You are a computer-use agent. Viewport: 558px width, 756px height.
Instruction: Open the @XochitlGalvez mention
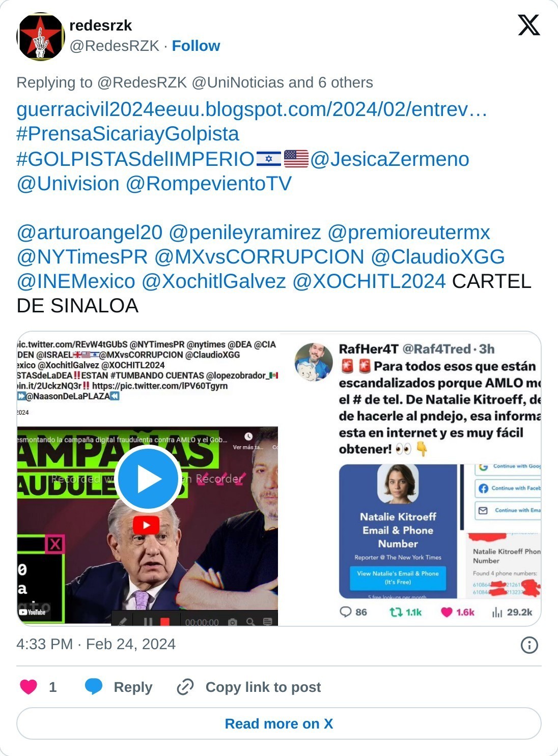[214, 281]
